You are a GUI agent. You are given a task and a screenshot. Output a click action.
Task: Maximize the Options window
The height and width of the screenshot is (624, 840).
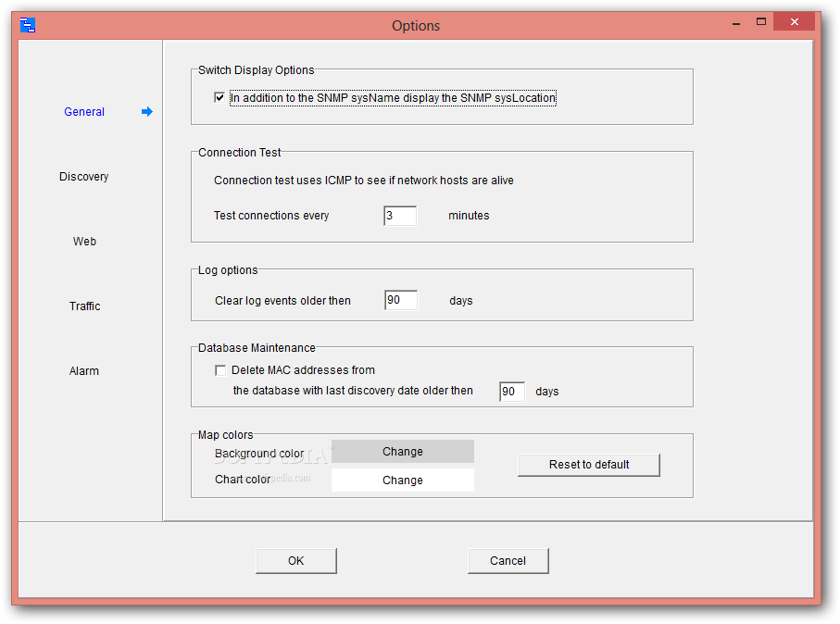click(761, 22)
